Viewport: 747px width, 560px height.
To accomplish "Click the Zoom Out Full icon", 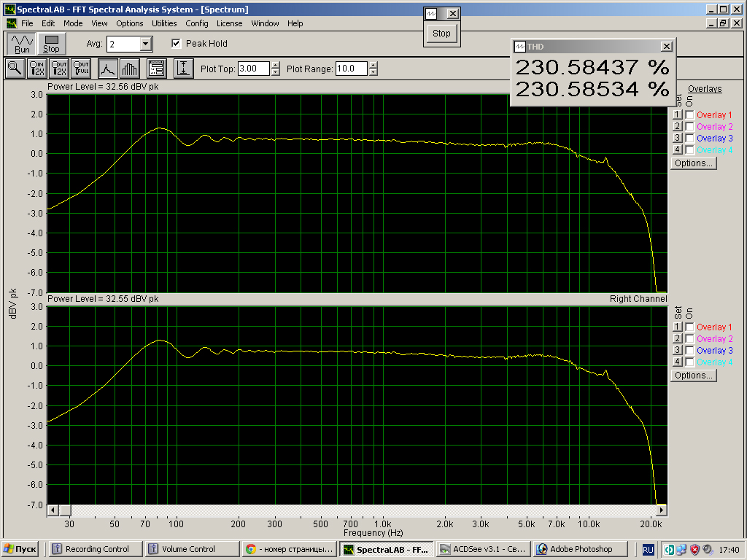I will click(81, 69).
